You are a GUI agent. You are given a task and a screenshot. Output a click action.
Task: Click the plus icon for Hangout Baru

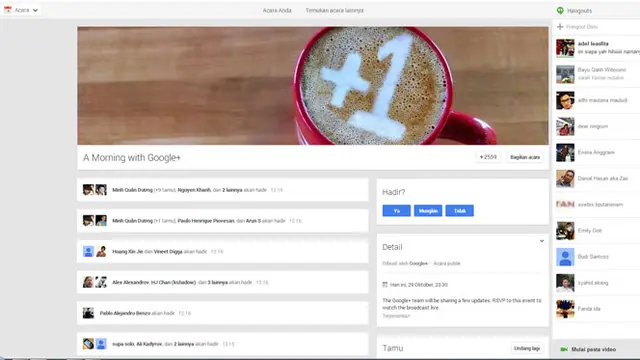coord(560,27)
